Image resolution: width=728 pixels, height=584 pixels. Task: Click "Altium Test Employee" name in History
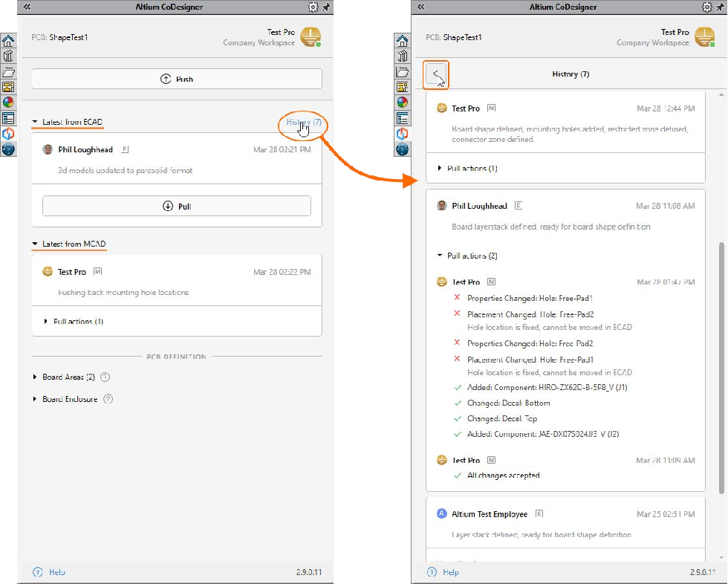click(490, 514)
